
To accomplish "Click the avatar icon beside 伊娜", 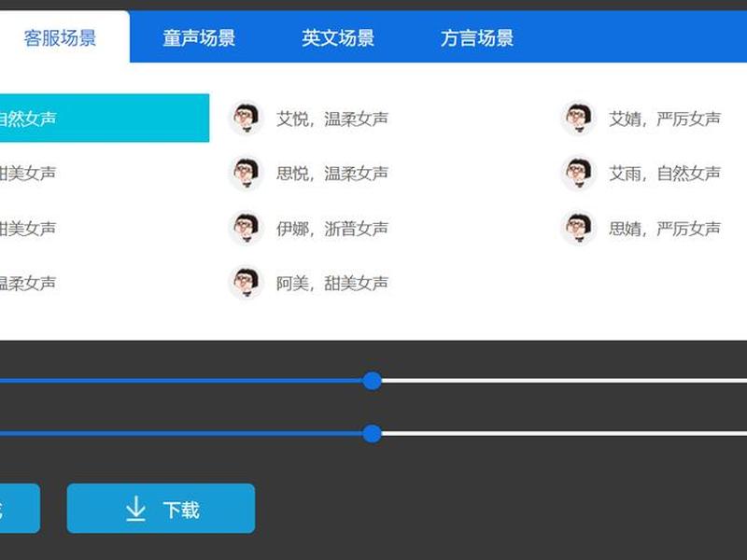I will point(247,228).
